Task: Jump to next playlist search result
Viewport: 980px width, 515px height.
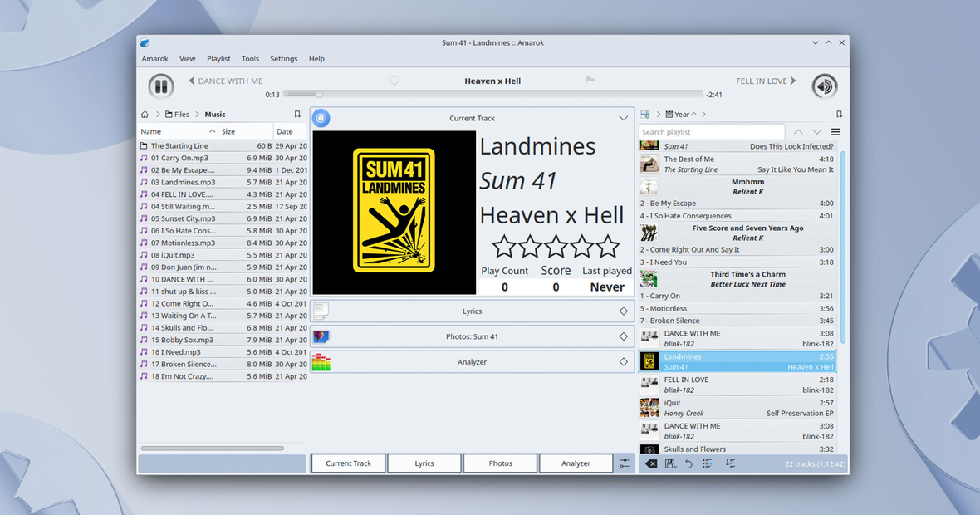Action: (x=817, y=132)
